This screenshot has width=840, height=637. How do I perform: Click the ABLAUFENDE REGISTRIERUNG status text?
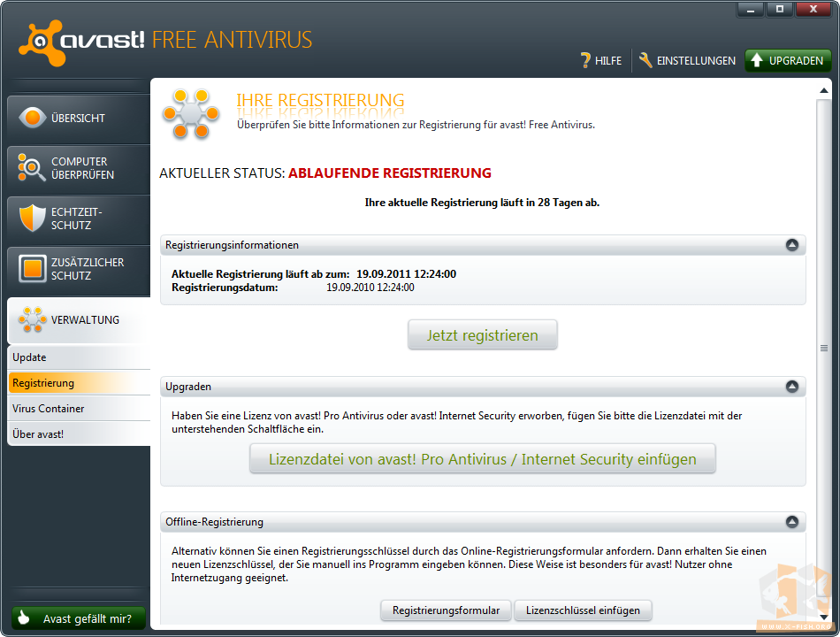pyautogui.click(x=389, y=173)
